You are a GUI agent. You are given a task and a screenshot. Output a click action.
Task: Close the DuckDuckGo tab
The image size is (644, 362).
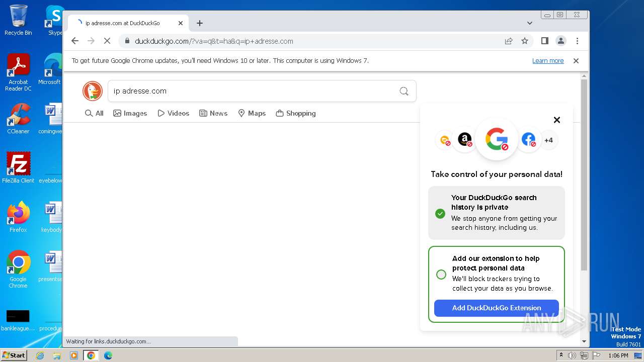(181, 23)
